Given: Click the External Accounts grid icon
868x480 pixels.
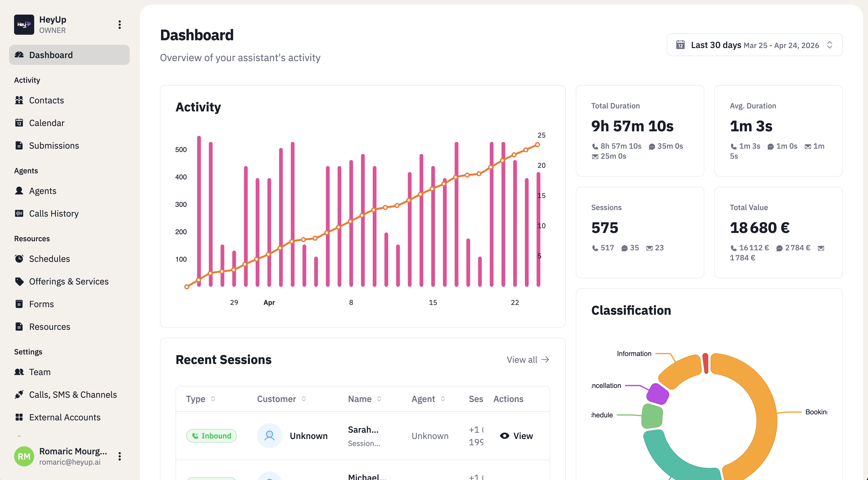Looking at the screenshot, I should 19,417.
